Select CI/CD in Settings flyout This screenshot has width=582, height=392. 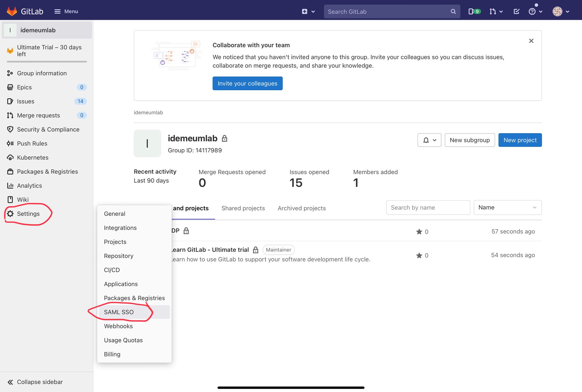(x=134, y=270)
